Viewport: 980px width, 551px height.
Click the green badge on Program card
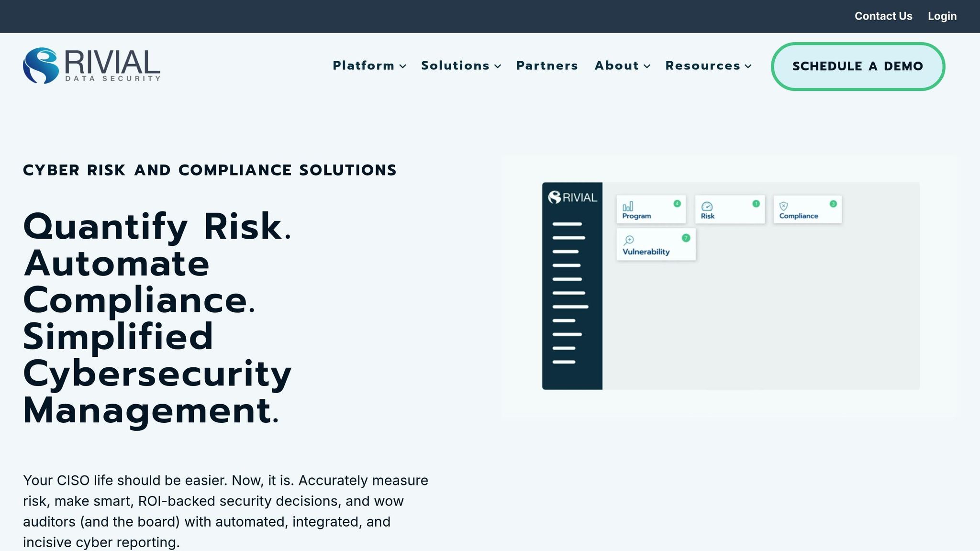tap(677, 204)
